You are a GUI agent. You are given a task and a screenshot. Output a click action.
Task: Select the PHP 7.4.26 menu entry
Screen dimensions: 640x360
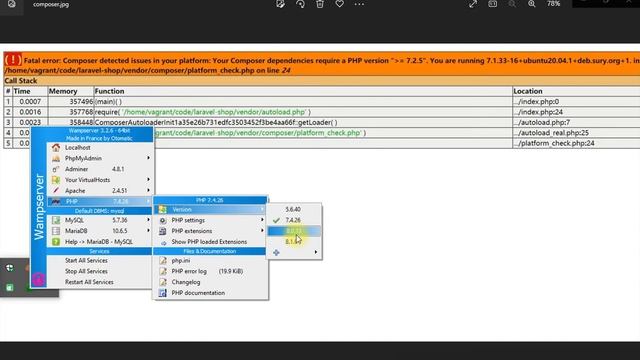[x=100, y=201]
